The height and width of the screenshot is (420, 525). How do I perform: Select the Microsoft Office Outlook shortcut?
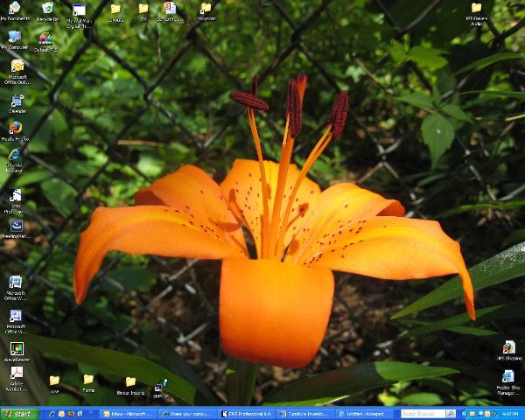pos(17,72)
